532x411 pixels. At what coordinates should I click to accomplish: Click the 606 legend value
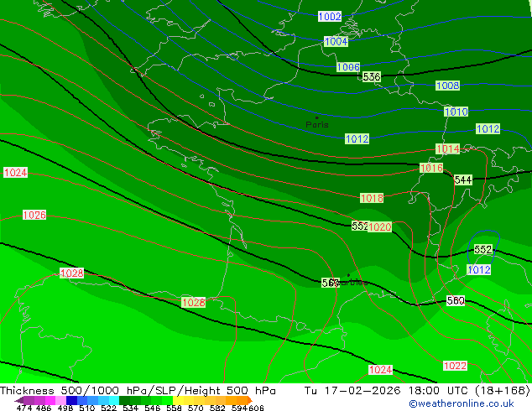pos(256,408)
